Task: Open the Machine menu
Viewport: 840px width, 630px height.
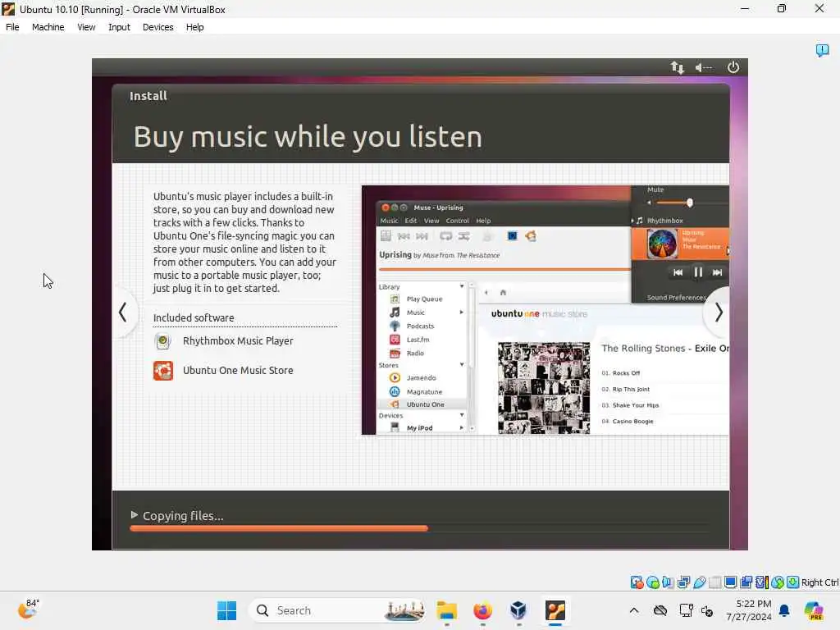Action: 48,27
